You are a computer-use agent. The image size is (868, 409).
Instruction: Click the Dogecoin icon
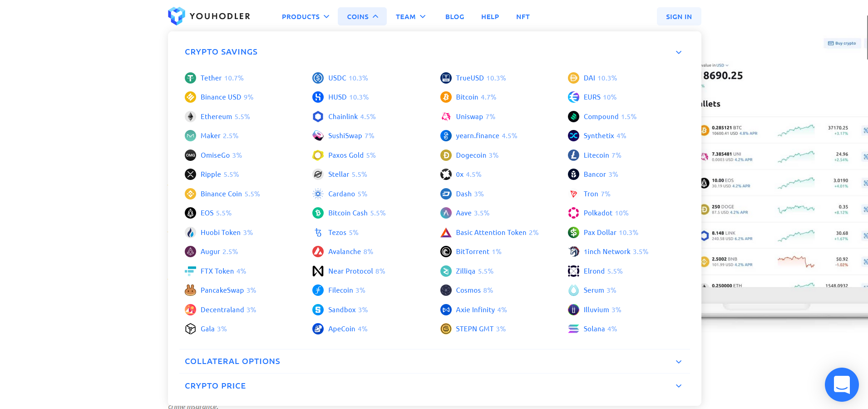coord(445,155)
